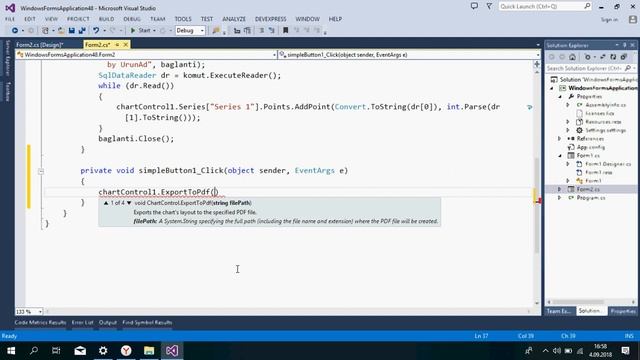This screenshot has width=640, height=360.
Task: Collapse the simpleButton1_Click method outline
Action: (41, 172)
